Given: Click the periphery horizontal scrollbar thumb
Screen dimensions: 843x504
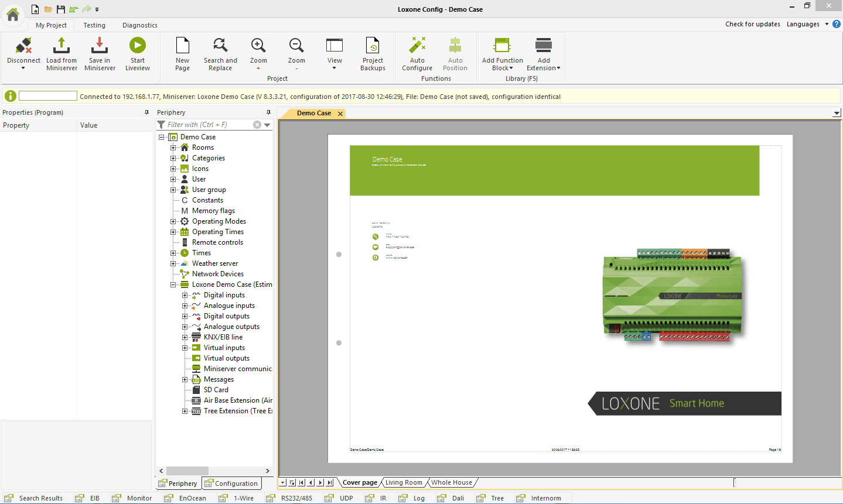Looking at the screenshot, I should click(x=187, y=471).
